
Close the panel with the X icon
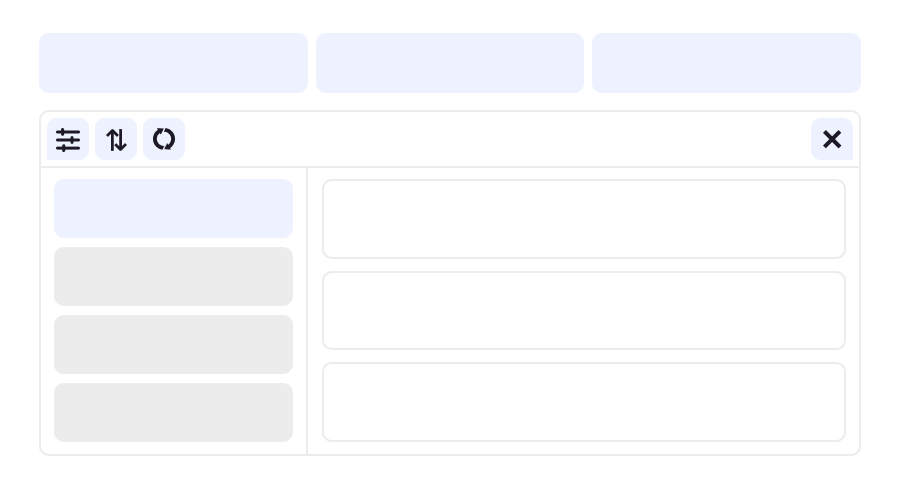point(832,140)
